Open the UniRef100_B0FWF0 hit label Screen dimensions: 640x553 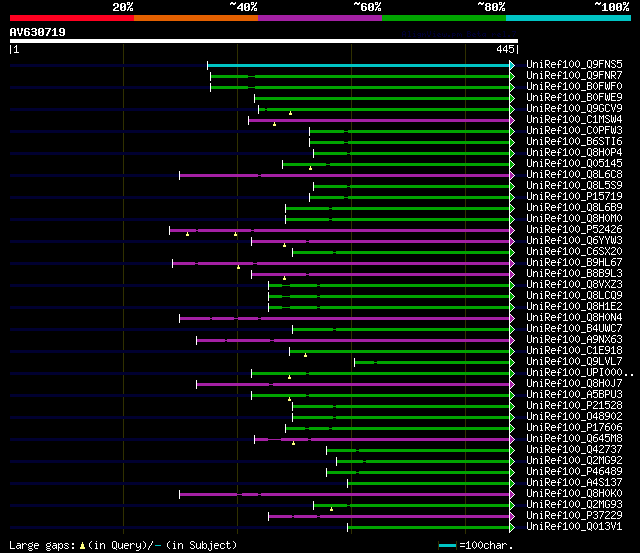tap(574, 87)
